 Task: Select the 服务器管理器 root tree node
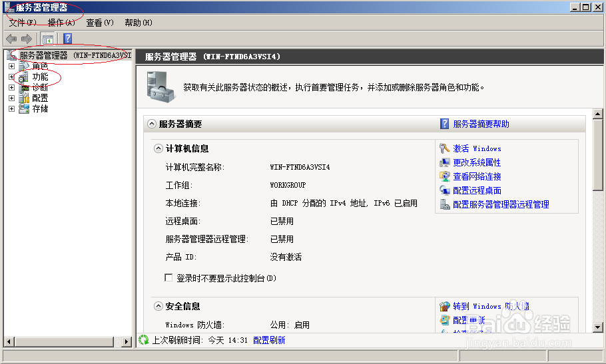75,55
